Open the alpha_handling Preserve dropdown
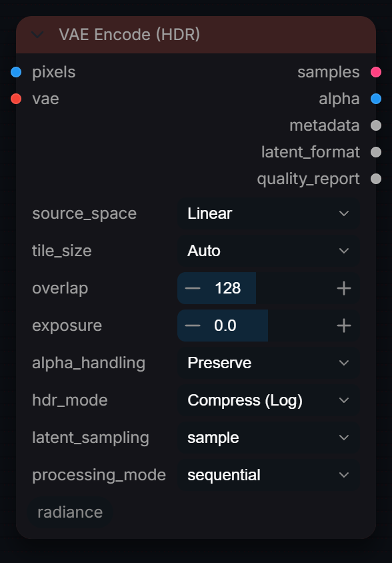Screen dimensions: 392x563 (269, 363)
